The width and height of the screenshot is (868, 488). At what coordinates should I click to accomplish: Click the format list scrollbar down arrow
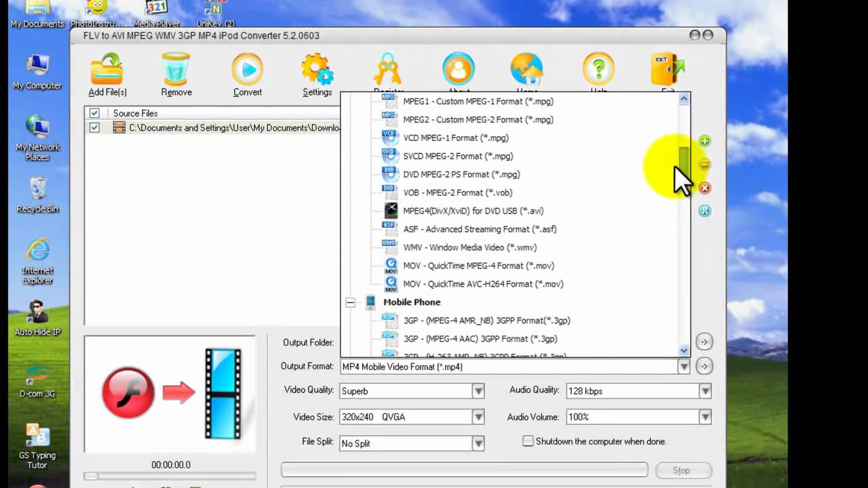684,351
